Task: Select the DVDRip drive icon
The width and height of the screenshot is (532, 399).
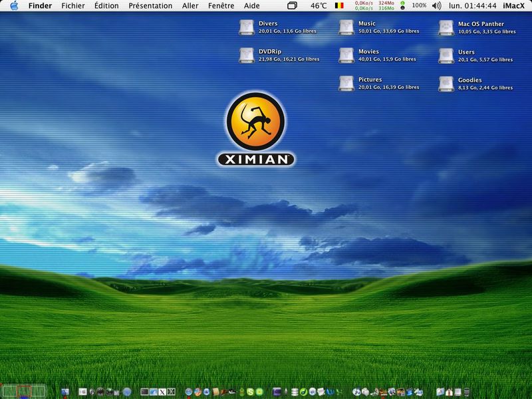Action: (247, 55)
